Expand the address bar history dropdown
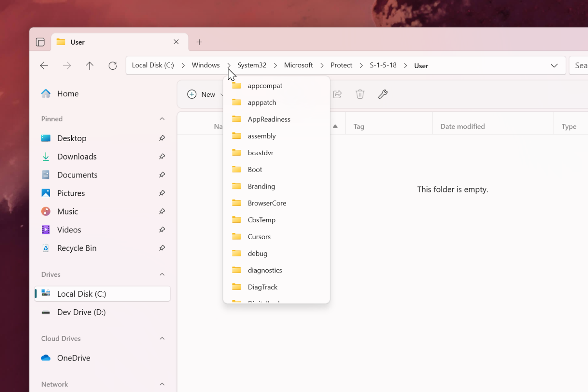The image size is (588, 392). coord(554,65)
